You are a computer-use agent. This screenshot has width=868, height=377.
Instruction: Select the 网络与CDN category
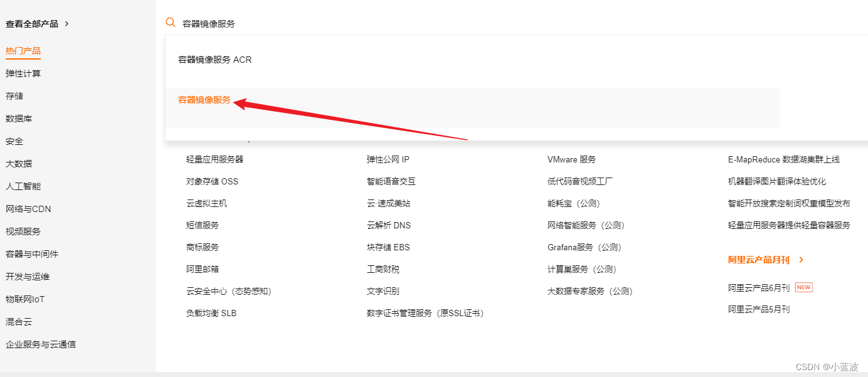tap(28, 209)
